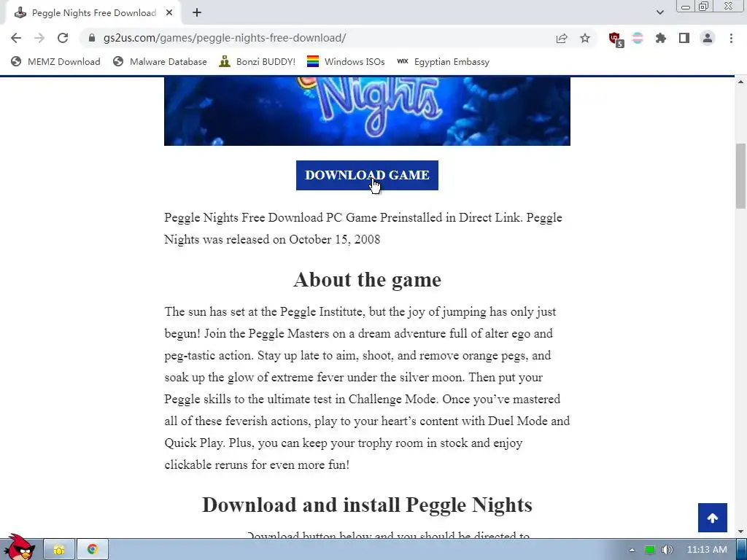Open the Chrome profile avatar
The width and height of the screenshot is (747, 560).
pos(708,38)
